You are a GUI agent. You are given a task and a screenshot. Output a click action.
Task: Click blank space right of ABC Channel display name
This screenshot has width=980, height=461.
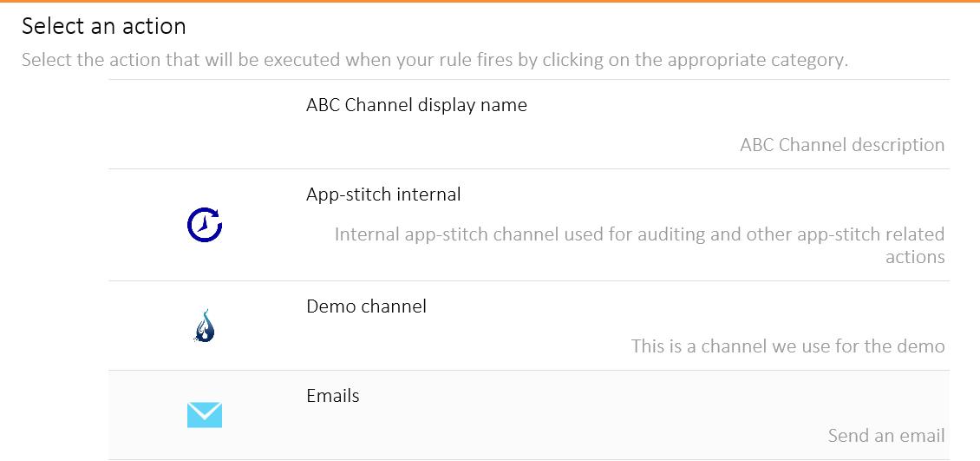coord(737,105)
